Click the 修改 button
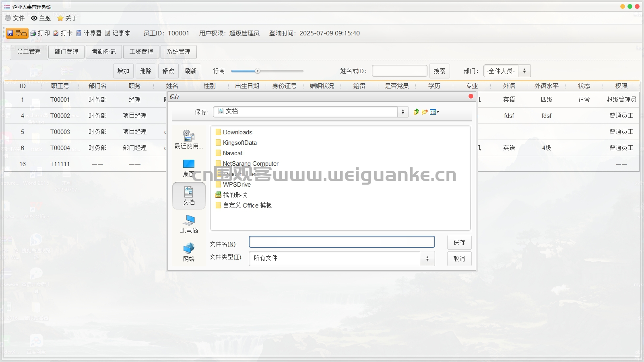 click(x=168, y=71)
